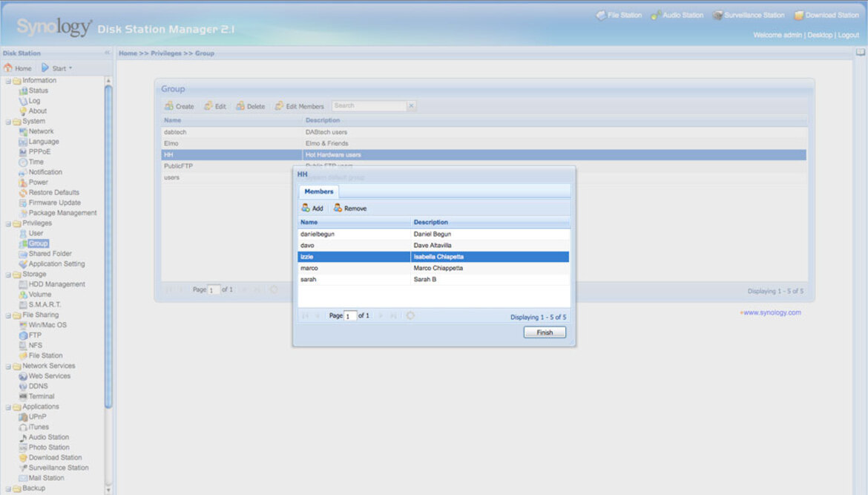Collapse the Network Services tree node
This screenshot has height=495, width=868.
point(8,366)
